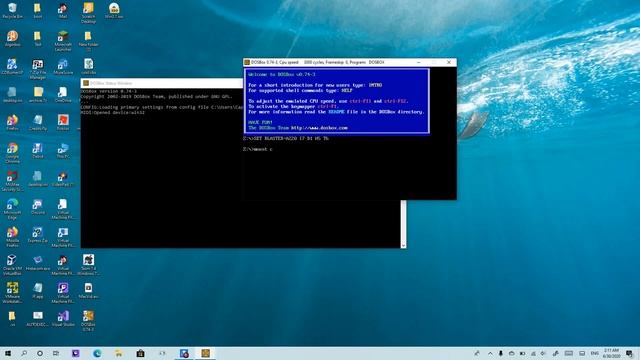Open Microsoft Store from the taskbar

(140, 353)
